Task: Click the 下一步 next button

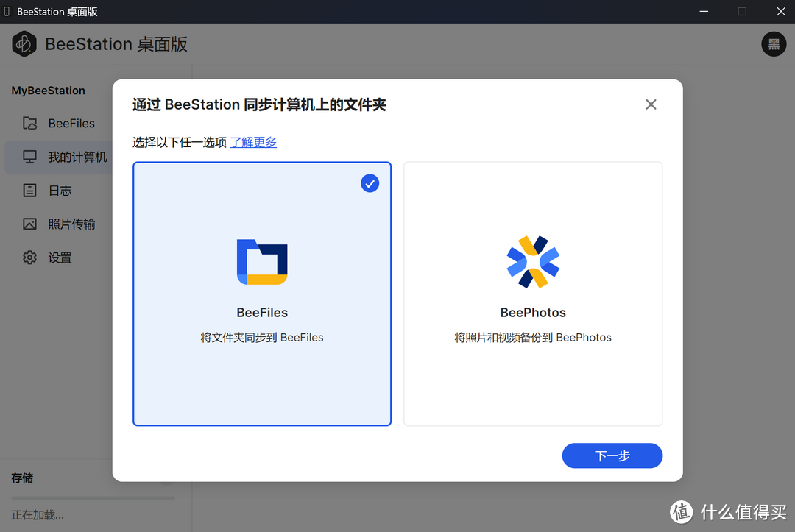Action: point(612,455)
